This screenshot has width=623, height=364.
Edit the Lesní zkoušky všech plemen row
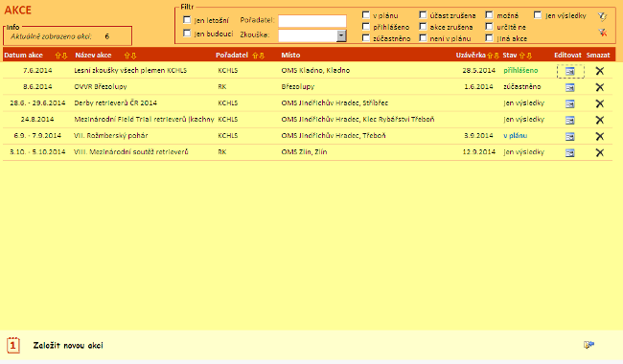[x=570, y=71]
